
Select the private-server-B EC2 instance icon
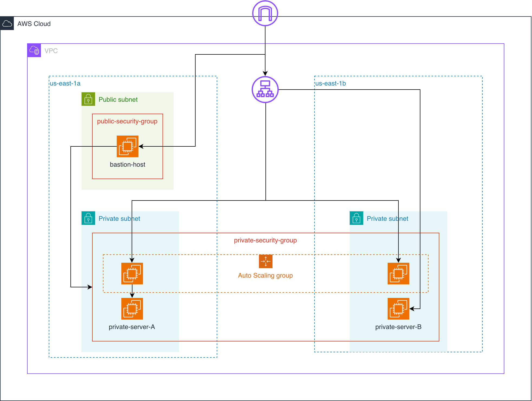click(x=398, y=309)
